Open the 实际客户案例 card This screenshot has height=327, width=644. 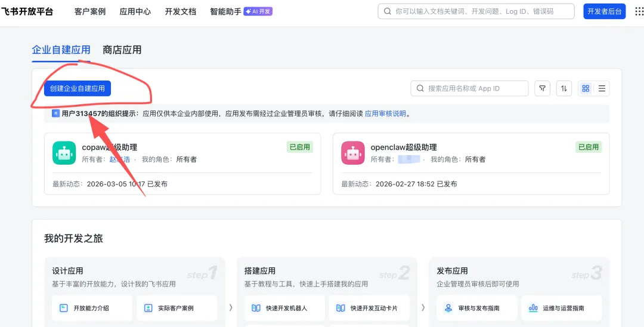177,308
